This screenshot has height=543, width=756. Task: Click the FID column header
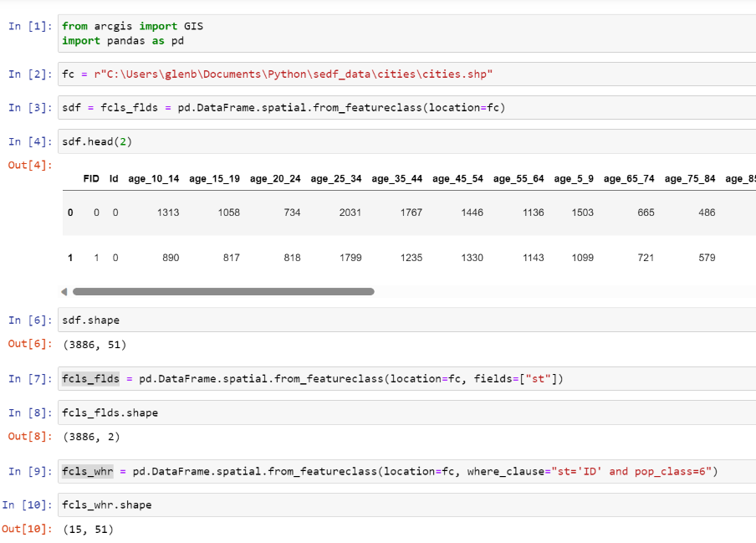[x=91, y=179]
